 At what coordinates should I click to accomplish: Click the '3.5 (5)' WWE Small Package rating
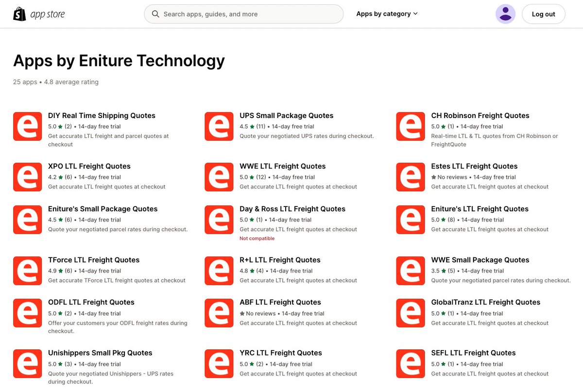[x=443, y=271]
